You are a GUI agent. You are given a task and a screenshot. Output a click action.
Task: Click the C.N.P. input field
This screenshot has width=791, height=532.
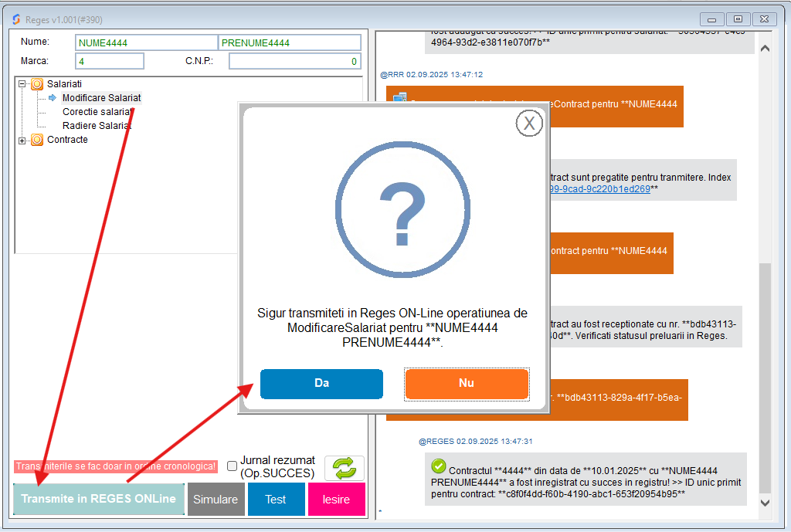pos(294,61)
